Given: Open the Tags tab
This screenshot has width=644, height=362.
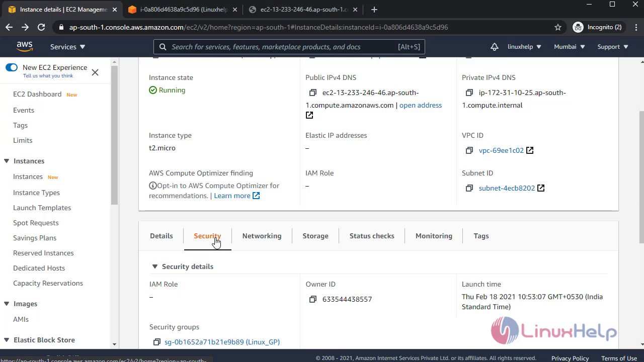Looking at the screenshot, I should click(x=481, y=236).
